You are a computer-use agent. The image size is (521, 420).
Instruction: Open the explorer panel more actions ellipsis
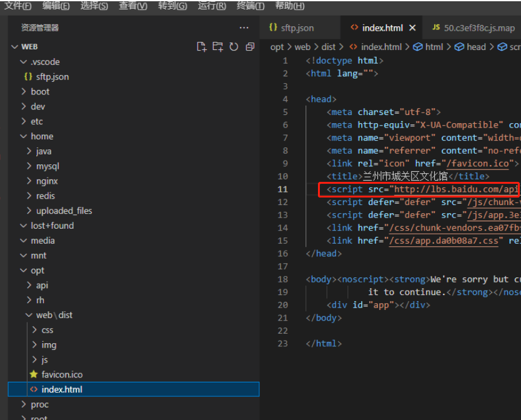click(x=244, y=27)
